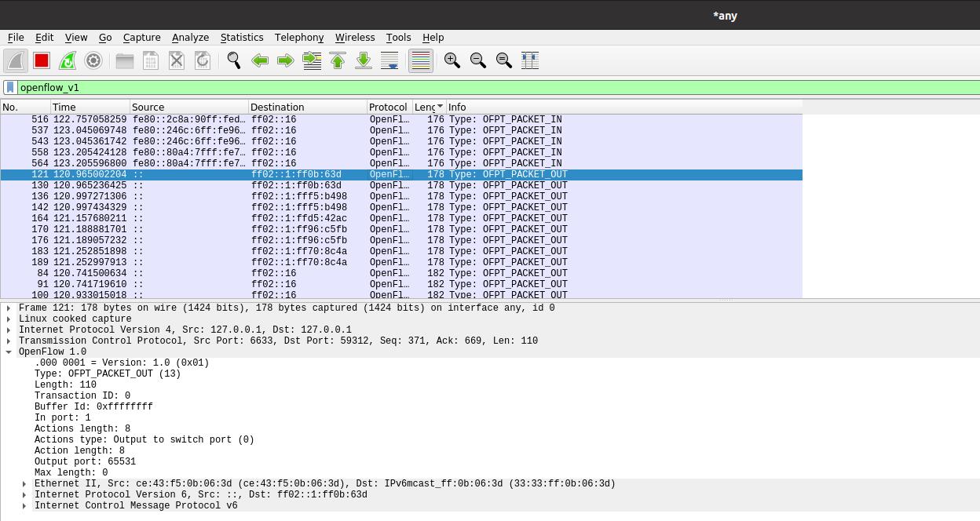Zoom in on the packet list text
This screenshot has width=980, height=521.
point(452,60)
